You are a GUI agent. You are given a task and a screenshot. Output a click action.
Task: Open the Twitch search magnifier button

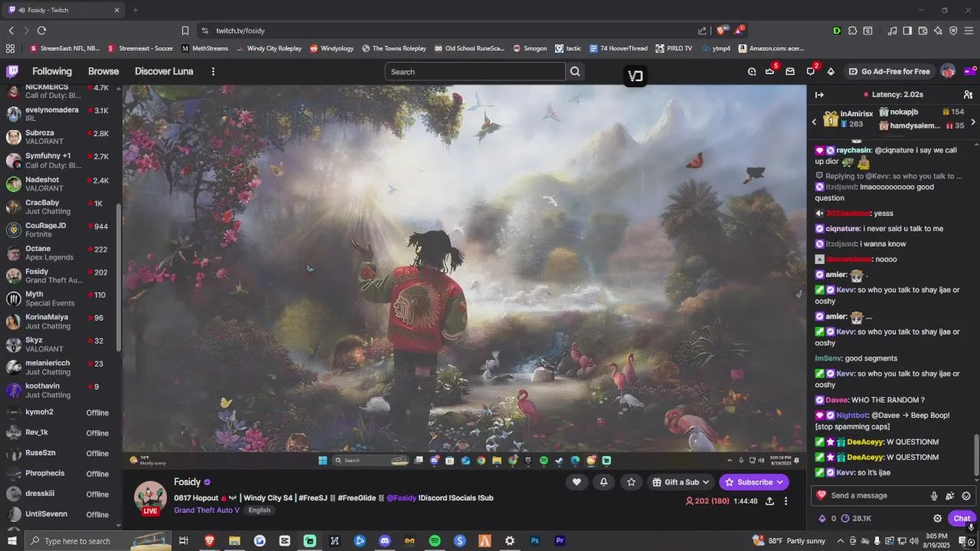(x=575, y=72)
